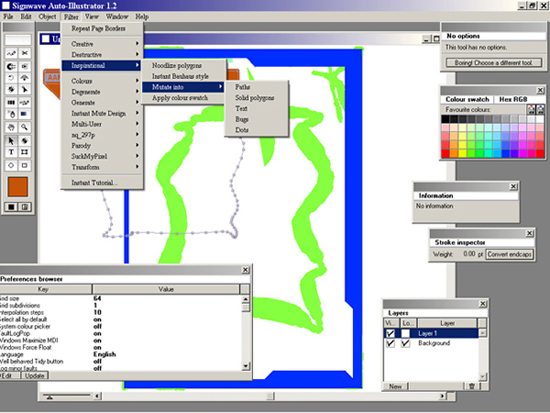Pick the bright red colour swatch

[445, 153]
